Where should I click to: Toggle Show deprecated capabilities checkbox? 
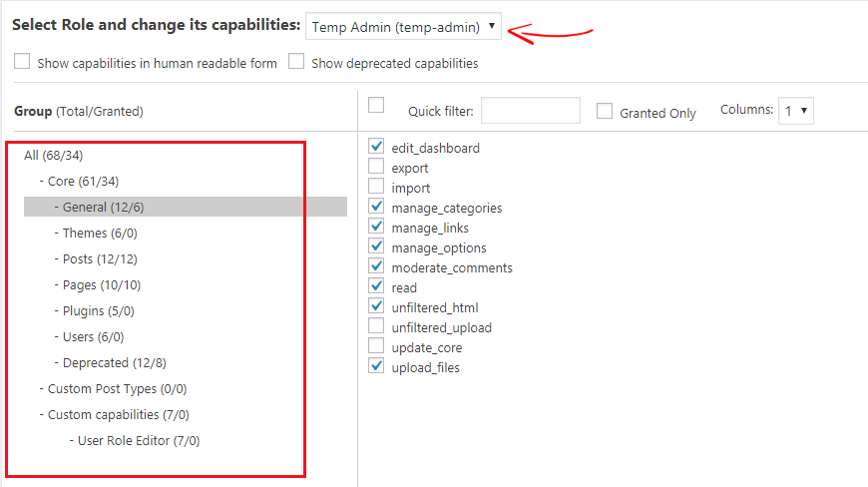tap(296, 62)
